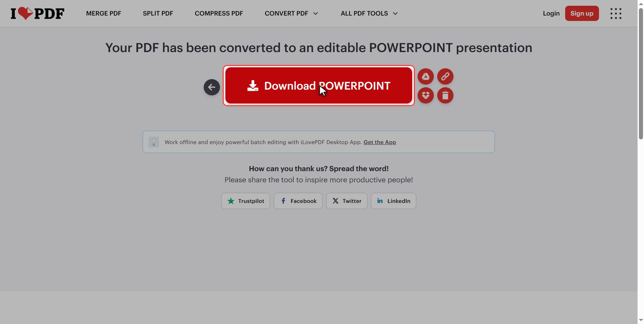Share on Facebook
644x324 pixels.
298,201
